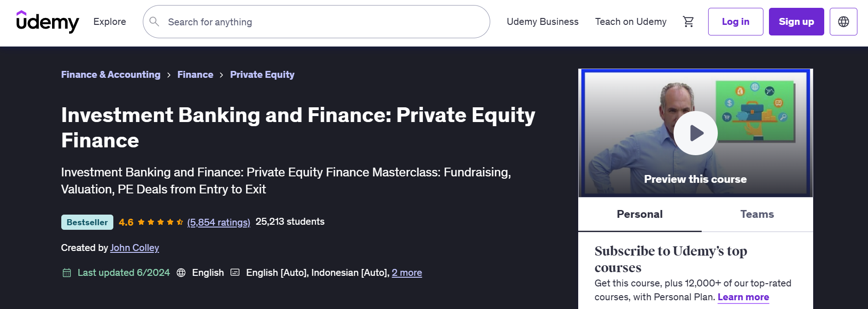This screenshot has width=868, height=309.
Task: Go to Finance & Accounting breadcrumb
Action: pos(111,75)
